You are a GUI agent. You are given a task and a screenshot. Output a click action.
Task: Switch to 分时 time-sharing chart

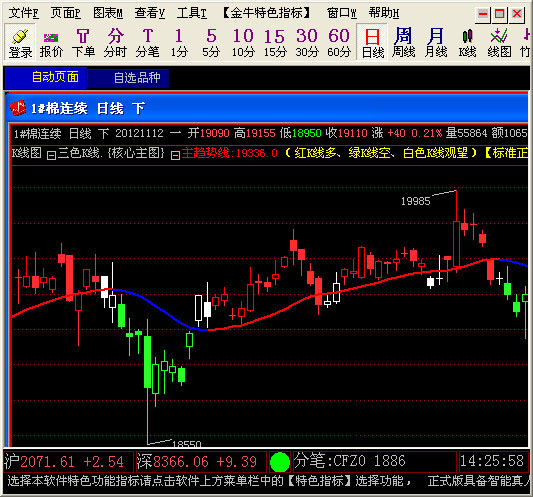(x=115, y=42)
